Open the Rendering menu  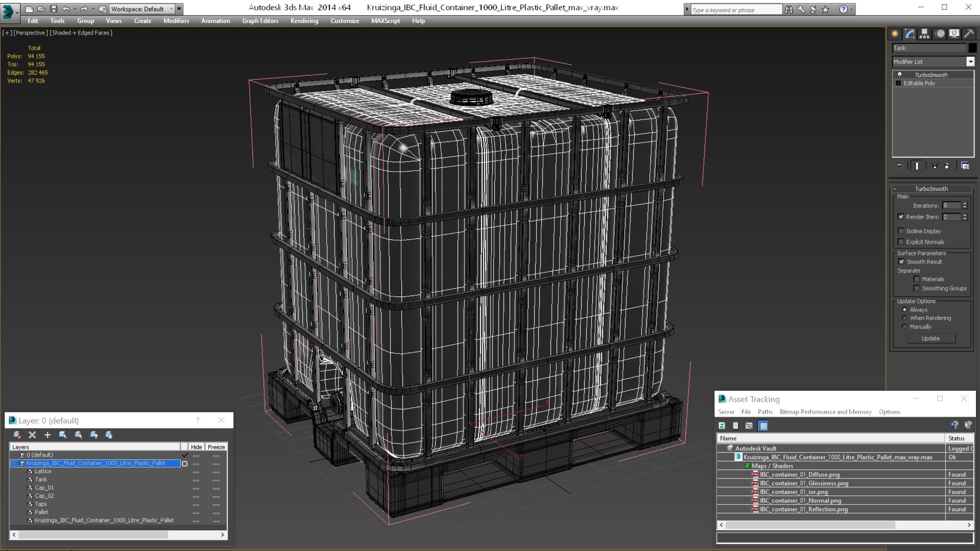coord(304,21)
